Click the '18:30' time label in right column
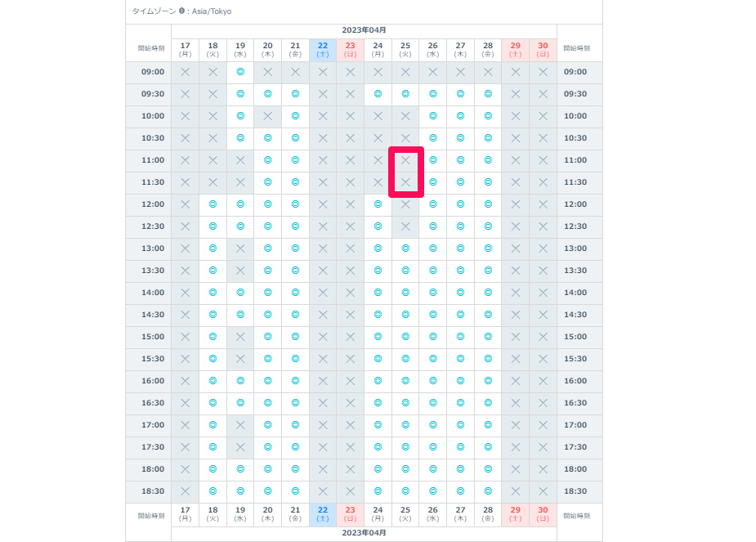This screenshot has width=756, height=542. pyautogui.click(x=575, y=491)
